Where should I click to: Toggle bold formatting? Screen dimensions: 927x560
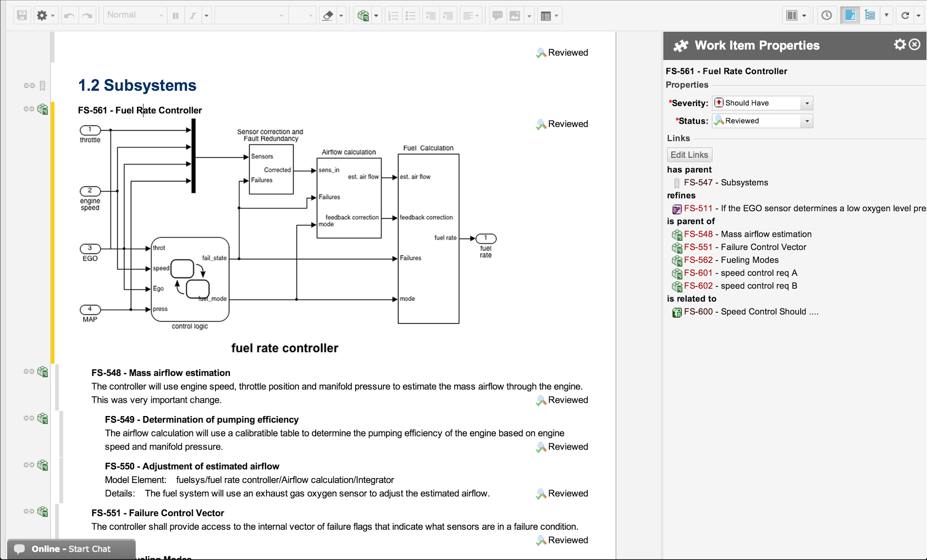pos(175,15)
